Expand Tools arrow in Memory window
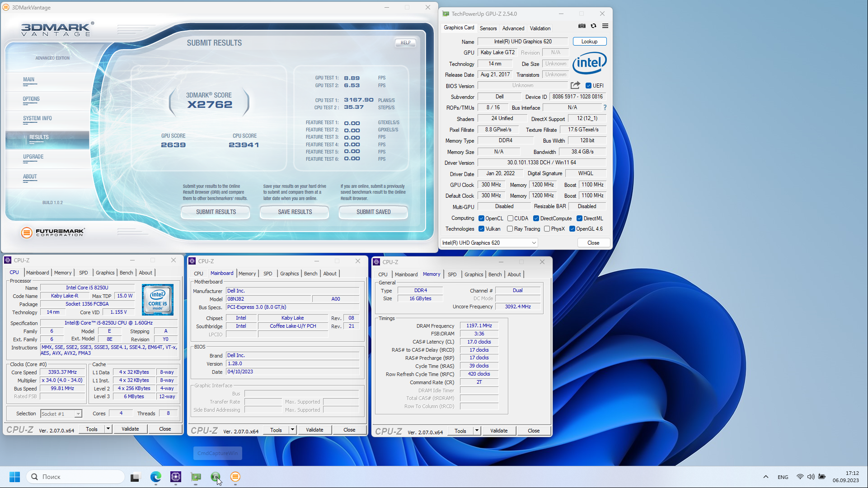Viewport: 868px width, 488px height. pos(477,431)
